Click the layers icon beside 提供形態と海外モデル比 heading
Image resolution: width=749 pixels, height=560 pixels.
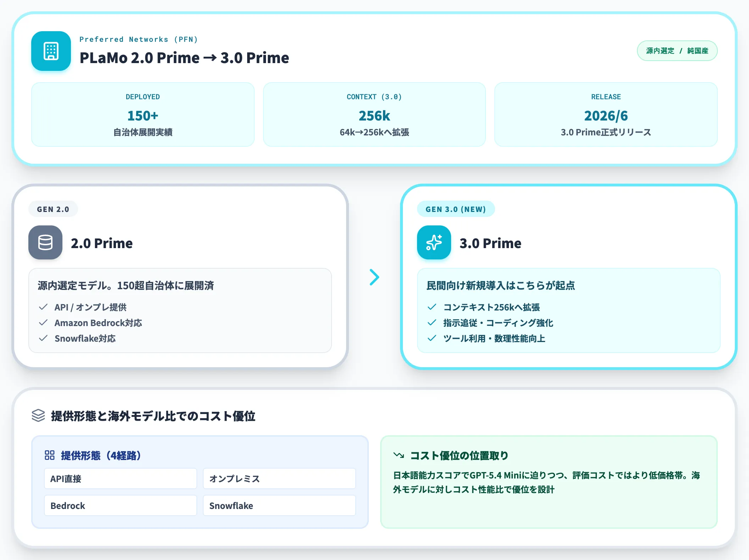point(38,416)
